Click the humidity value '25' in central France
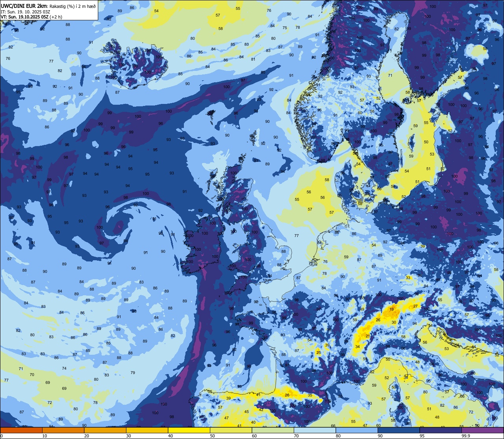 (x=319, y=353)
